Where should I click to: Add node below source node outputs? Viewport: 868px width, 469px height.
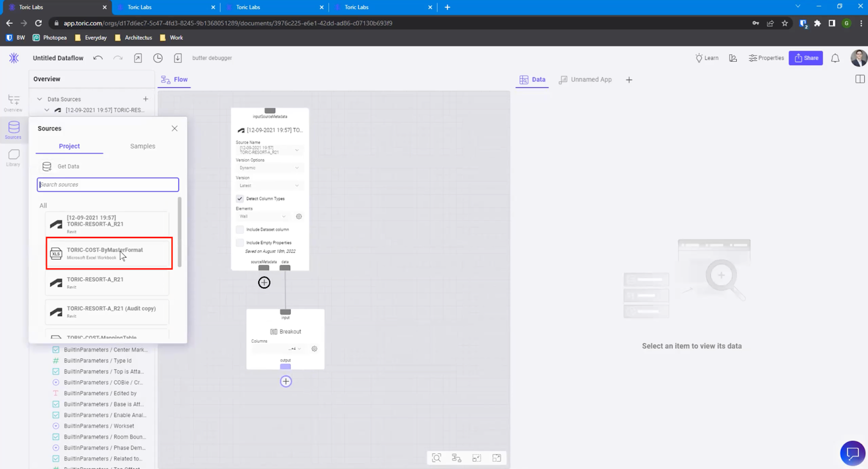click(x=264, y=282)
